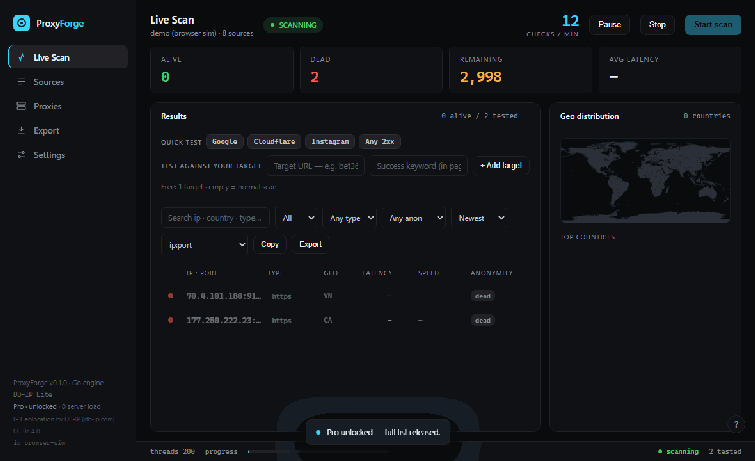Image resolution: width=755 pixels, height=461 pixels.
Task: Click the world map in Geo distribution
Action: coord(645,181)
